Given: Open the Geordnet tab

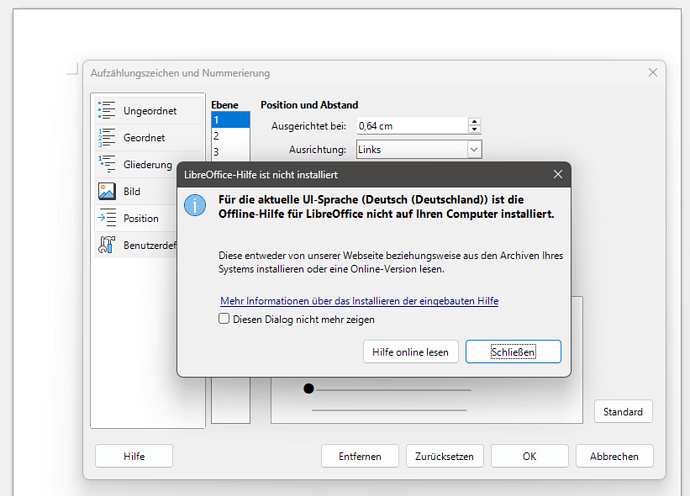Looking at the screenshot, I should click(149, 137).
